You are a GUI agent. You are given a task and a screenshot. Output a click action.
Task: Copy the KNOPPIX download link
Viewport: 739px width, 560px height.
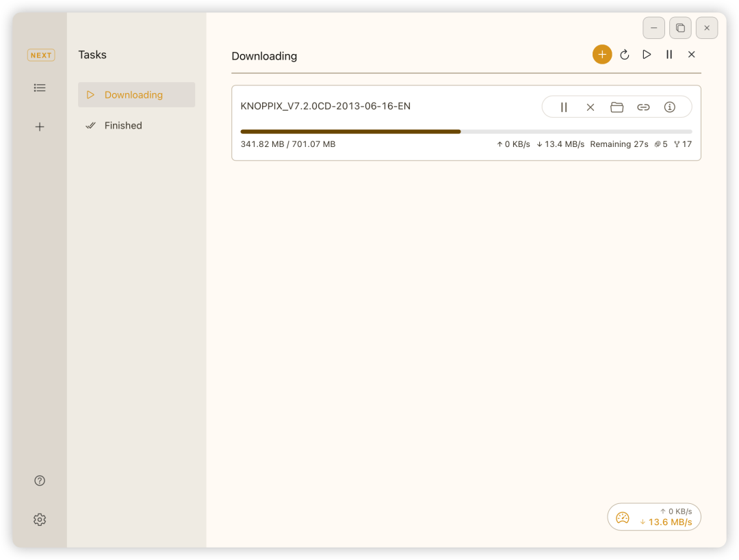643,107
